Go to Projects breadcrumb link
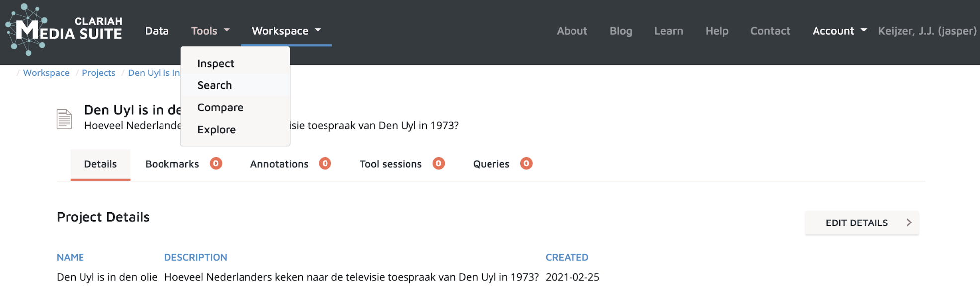The height and width of the screenshot is (297, 980). point(98,73)
